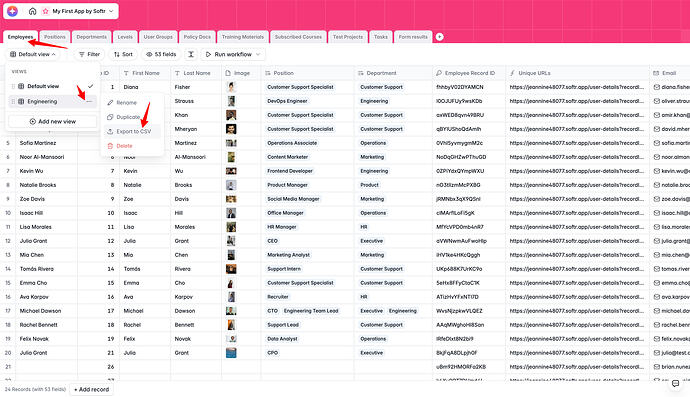
Task: Open the Run workflow dropdown
Action: (234, 54)
